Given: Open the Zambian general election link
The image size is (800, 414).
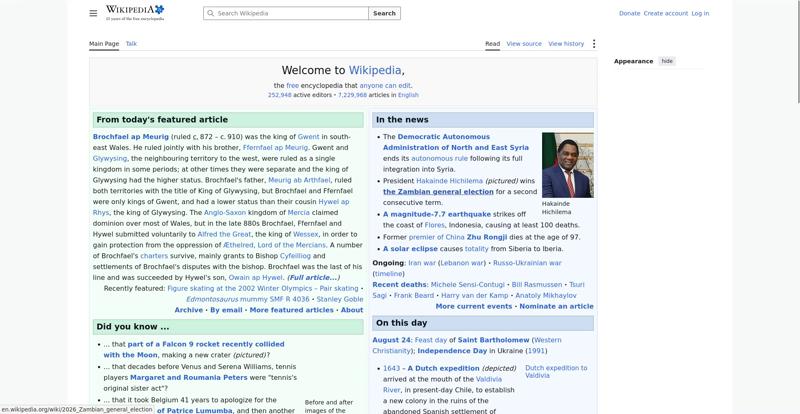Looking at the screenshot, I should click(438, 192).
